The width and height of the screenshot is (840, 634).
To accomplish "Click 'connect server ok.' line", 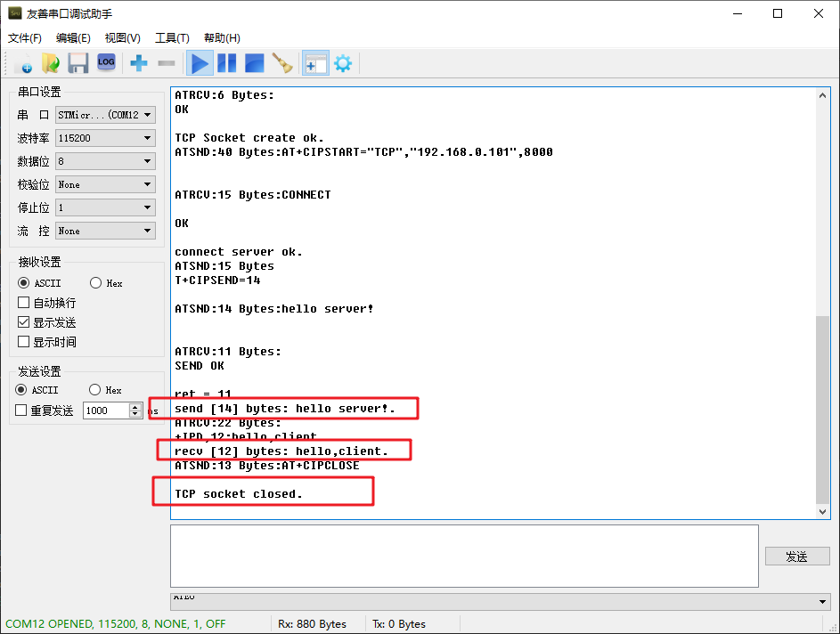I will [239, 252].
